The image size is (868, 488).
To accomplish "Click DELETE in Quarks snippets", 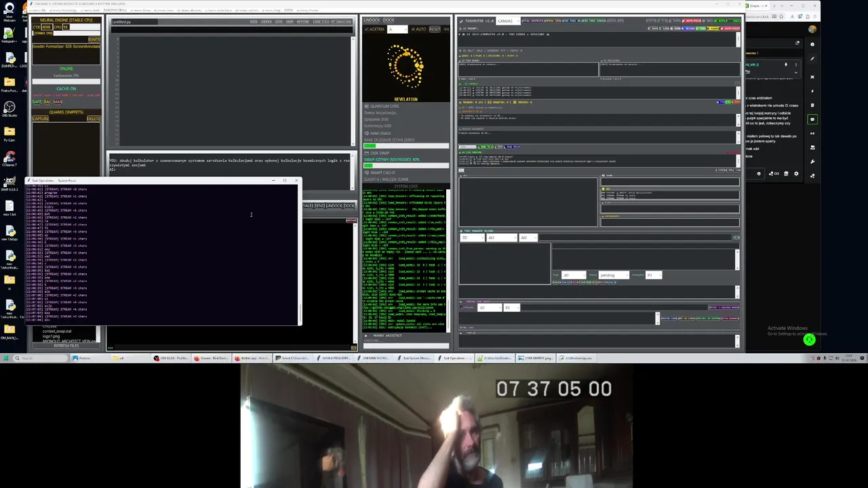I will pyautogui.click(x=94, y=119).
